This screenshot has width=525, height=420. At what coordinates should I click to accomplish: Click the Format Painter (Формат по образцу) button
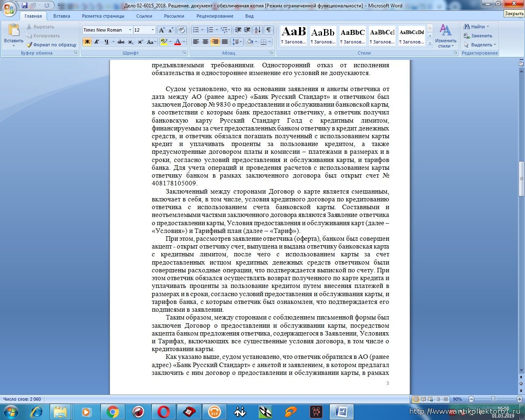[x=51, y=45]
